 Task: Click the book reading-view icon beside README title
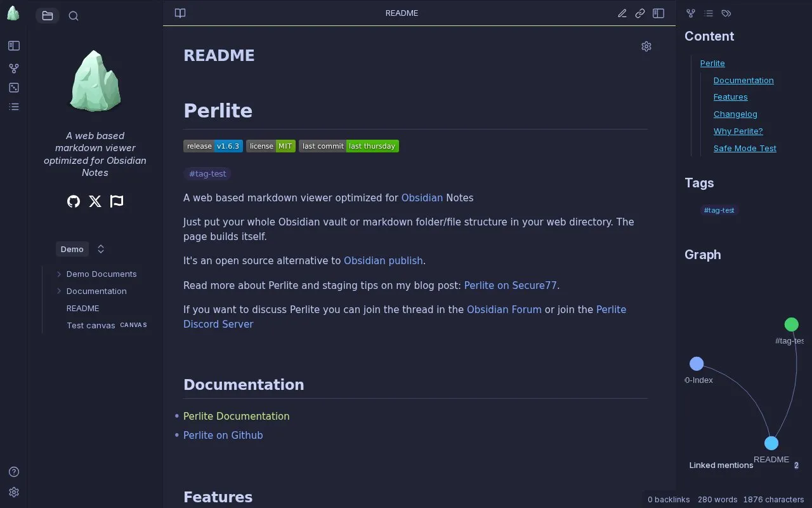[x=180, y=13]
